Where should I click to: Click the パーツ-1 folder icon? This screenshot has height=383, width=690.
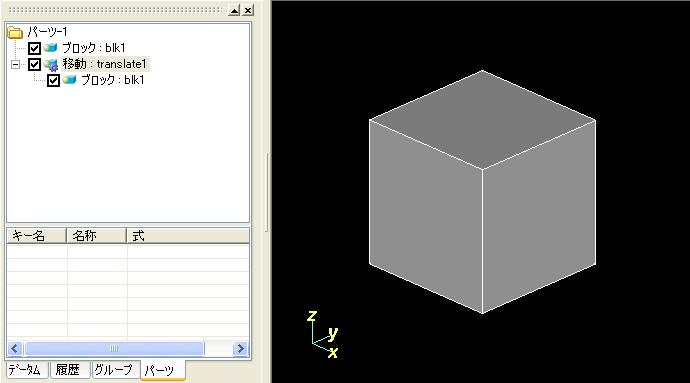tap(15, 32)
